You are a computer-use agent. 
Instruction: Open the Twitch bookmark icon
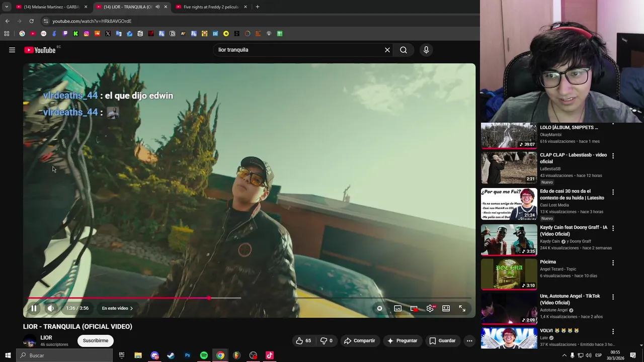point(65,34)
